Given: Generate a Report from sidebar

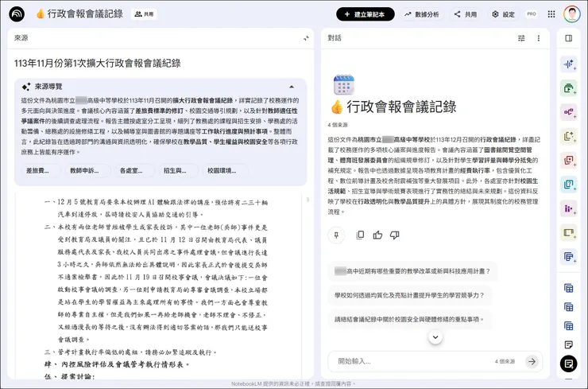Looking at the screenshot, I should (x=568, y=136).
